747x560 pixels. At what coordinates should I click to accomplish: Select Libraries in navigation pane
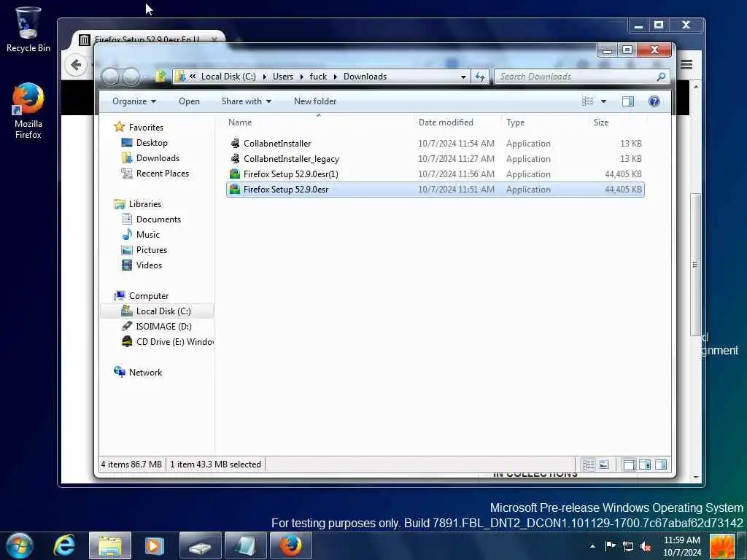click(145, 204)
